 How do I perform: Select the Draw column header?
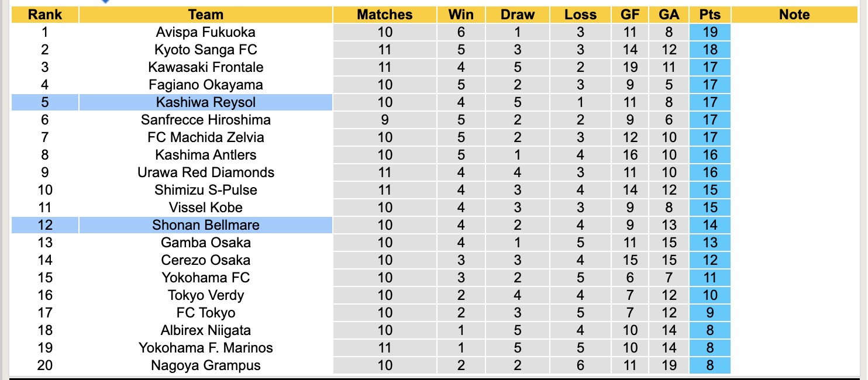tap(518, 15)
